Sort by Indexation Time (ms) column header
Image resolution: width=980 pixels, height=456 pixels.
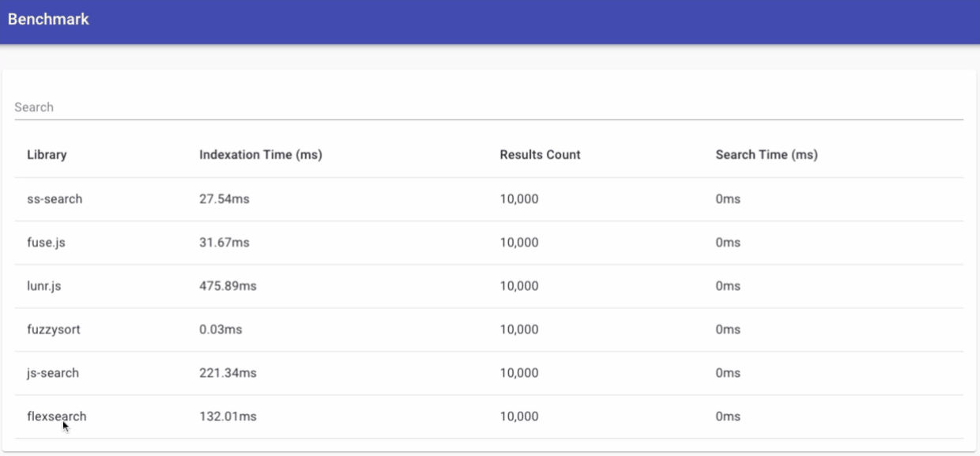tap(261, 155)
